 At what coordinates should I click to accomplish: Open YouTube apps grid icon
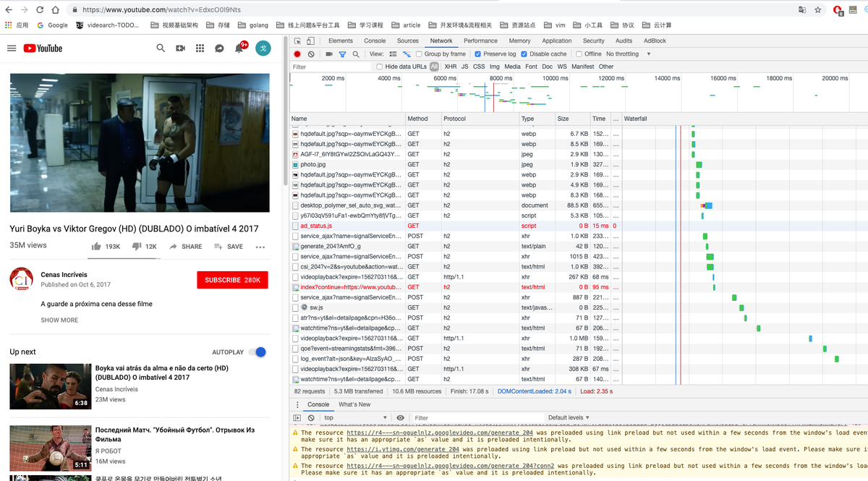(x=200, y=48)
